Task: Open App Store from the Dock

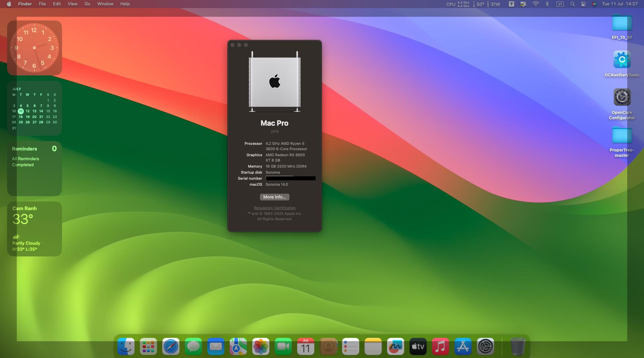Action: coord(463,346)
